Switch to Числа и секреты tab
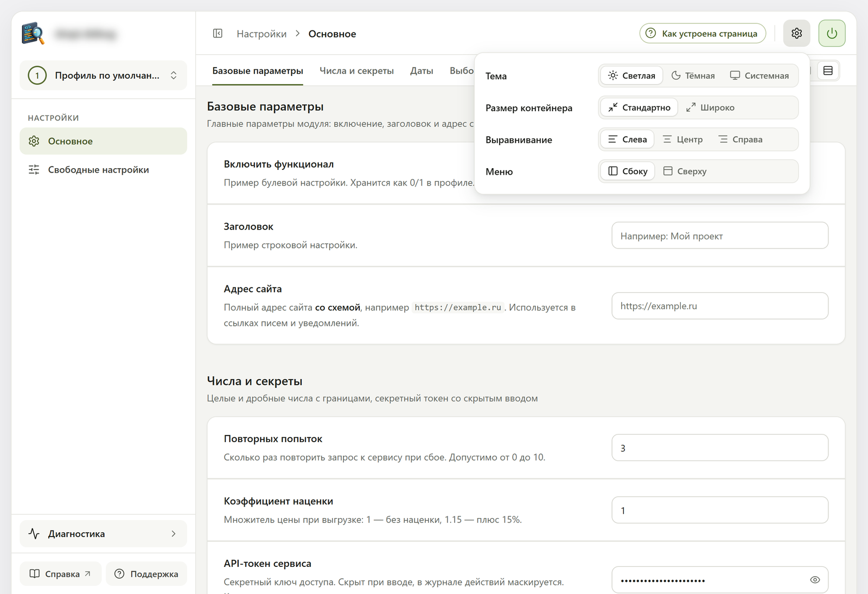The width and height of the screenshot is (868, 594). (356, 71)
